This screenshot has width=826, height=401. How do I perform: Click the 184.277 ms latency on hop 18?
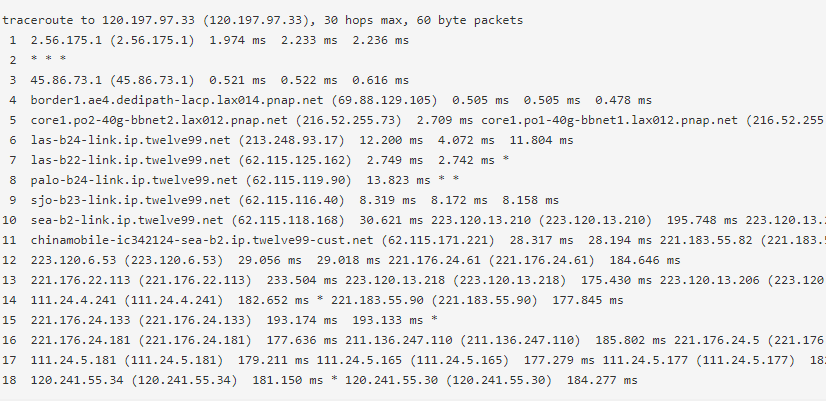pos(602,380)
